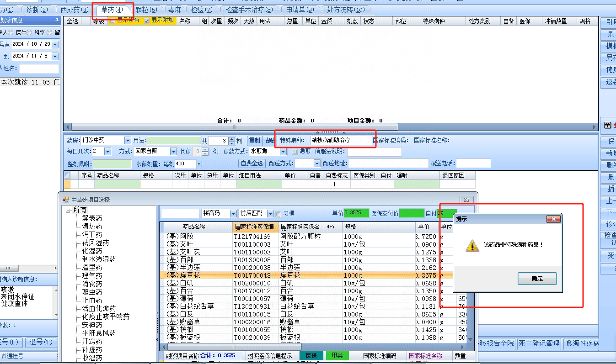This screenshot has width=616, height=364.
Task: Toggle the 急煎 checkbox
Action: 295,152
